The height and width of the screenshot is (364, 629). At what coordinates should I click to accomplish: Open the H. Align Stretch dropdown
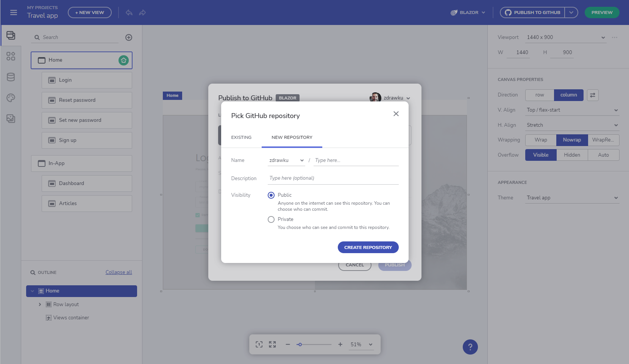tap(572, 125)
